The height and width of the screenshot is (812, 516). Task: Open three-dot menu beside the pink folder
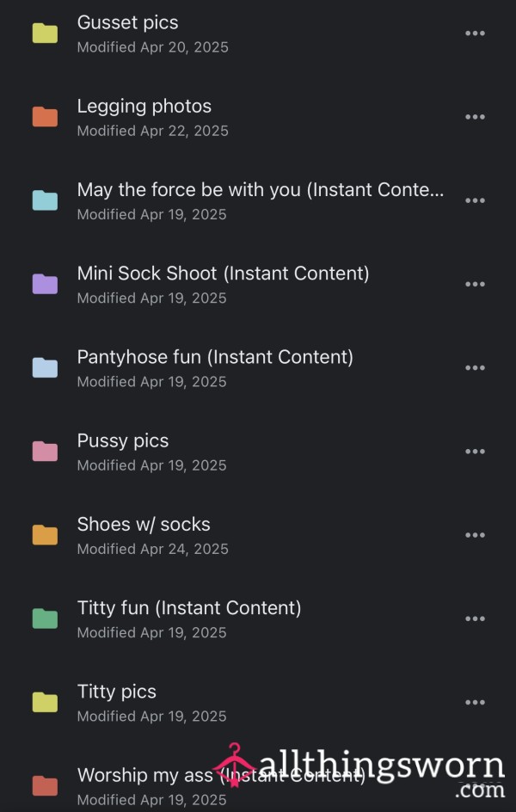pos(475,452)
